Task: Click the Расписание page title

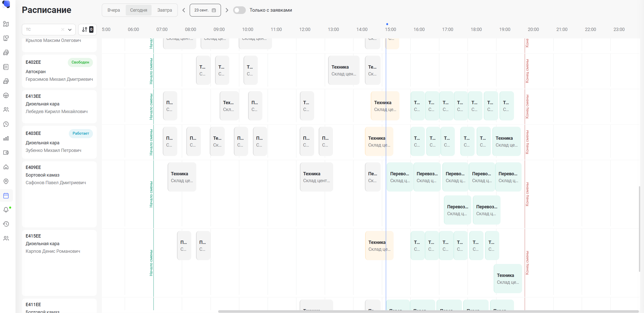Action: tap(46, 10)
